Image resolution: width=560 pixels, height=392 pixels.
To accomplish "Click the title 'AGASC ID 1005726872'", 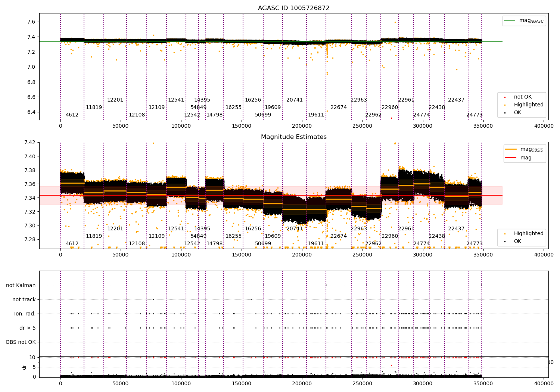I will [x=294, y=8].
